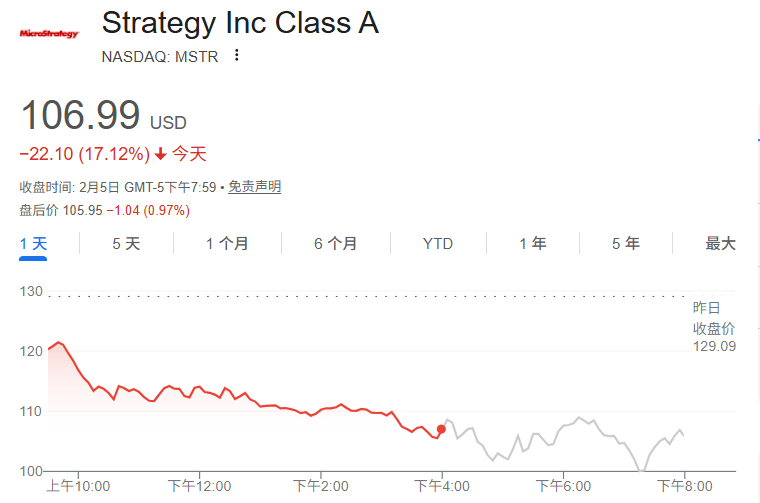
Task: Open the three-dot more options menu
Action: click(237, 56)
